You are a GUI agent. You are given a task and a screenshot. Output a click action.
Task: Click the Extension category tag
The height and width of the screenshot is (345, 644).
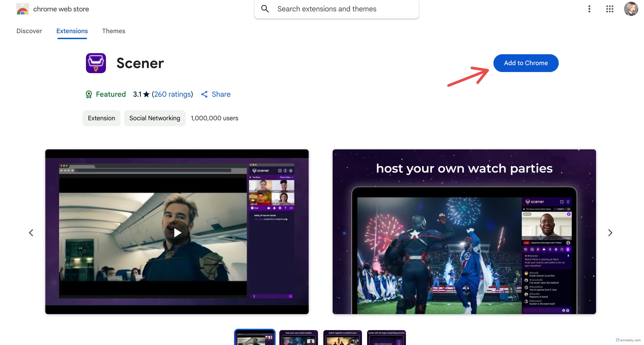click(101, 118)
